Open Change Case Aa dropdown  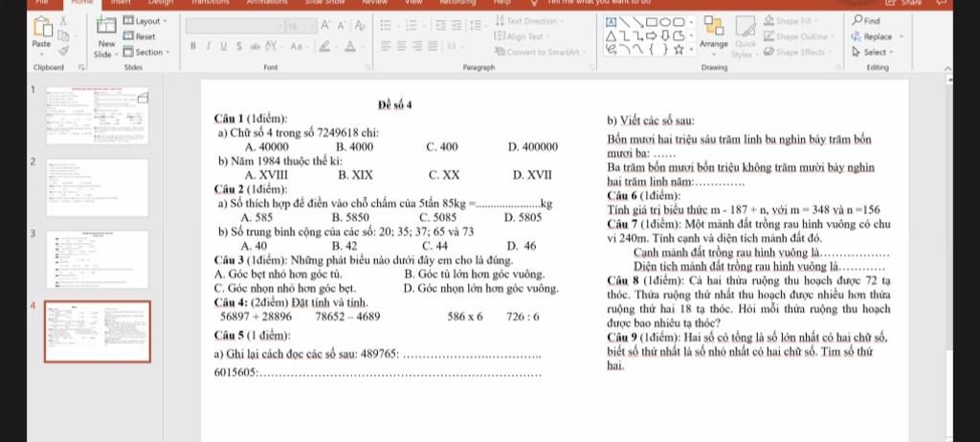(299, 46)
